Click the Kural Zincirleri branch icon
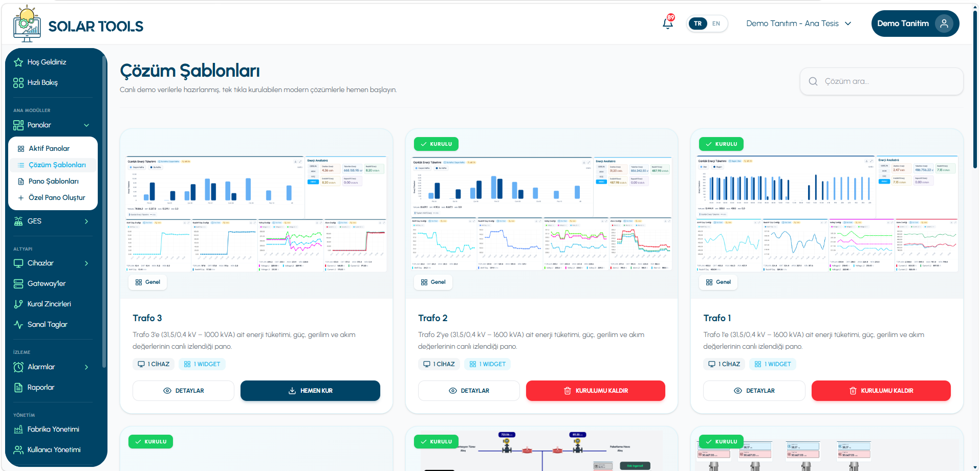The image size is (980, 471). (18, 304)
